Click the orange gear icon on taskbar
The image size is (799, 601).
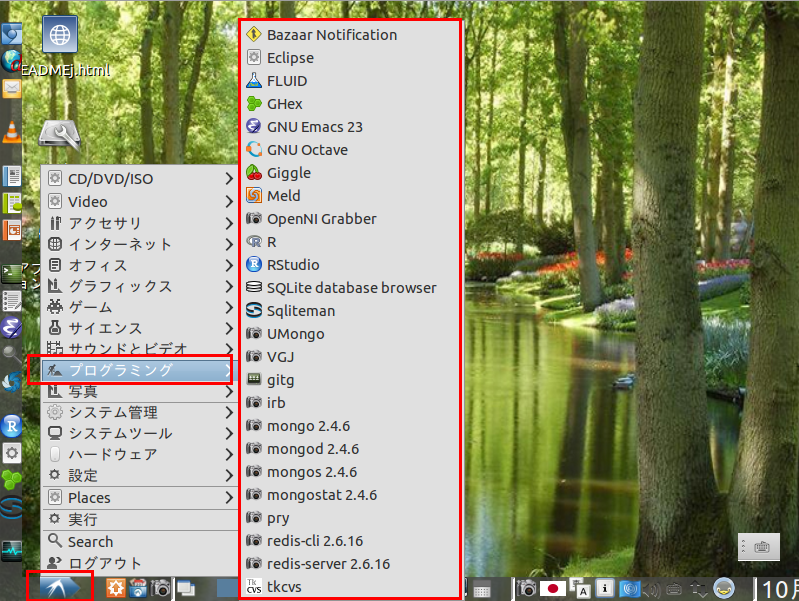(116, 588)
